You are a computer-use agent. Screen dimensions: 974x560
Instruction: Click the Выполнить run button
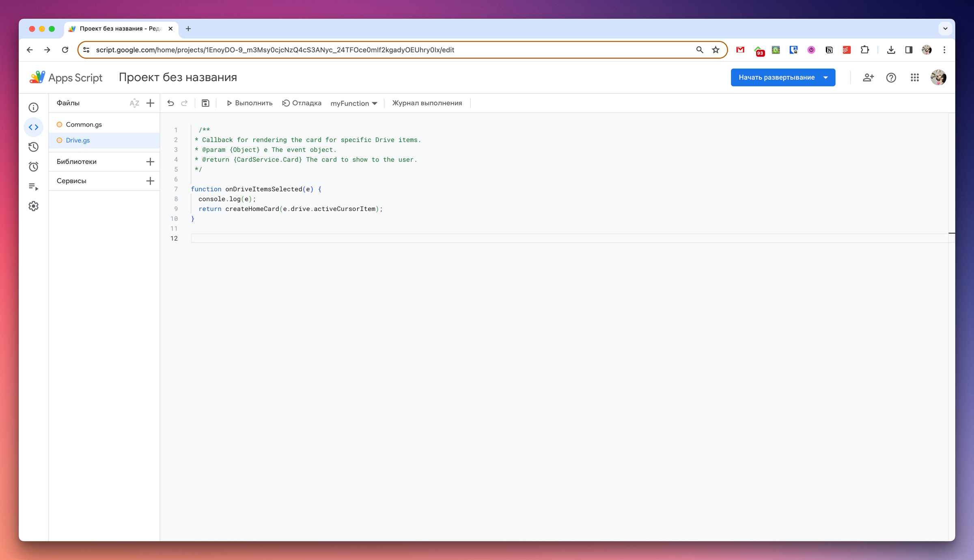point(249,103)
